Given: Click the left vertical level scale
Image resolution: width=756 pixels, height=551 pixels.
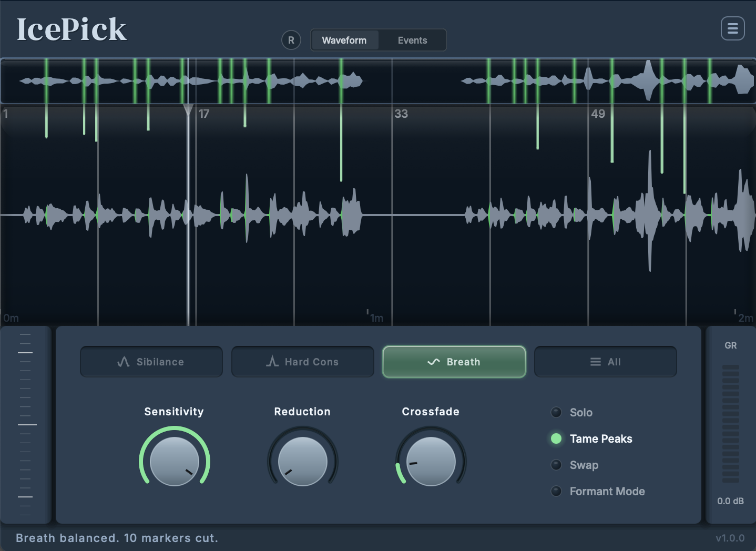Looking at the screenshot, I should (25, 424).
